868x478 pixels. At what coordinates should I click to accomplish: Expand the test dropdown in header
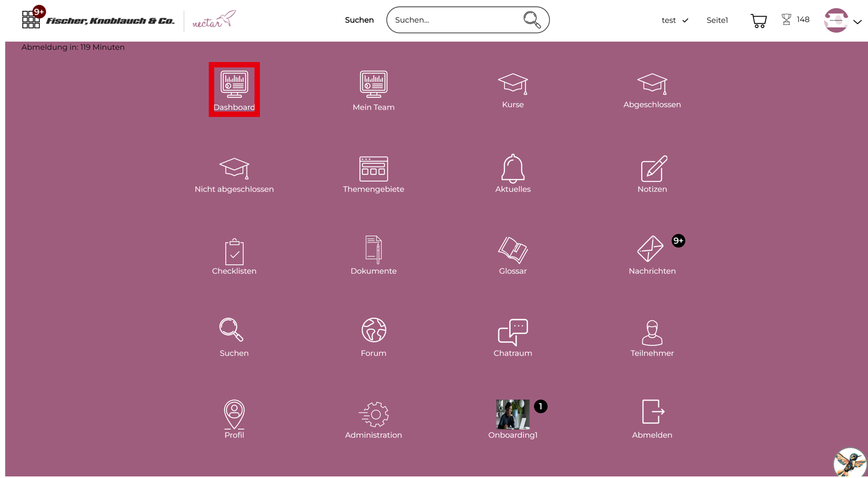click(675, 20)
